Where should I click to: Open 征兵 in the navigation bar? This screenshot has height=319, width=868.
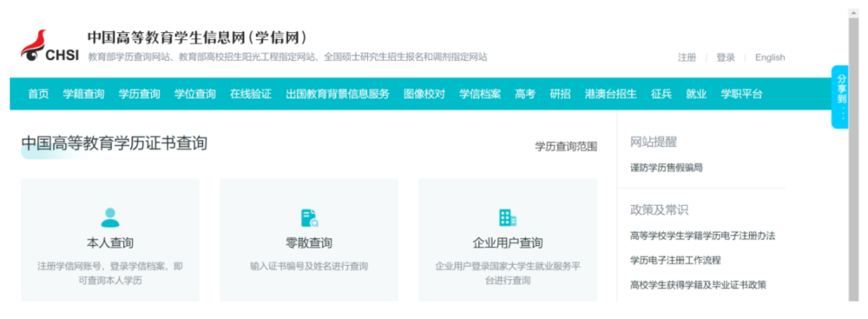coord(661,94)
